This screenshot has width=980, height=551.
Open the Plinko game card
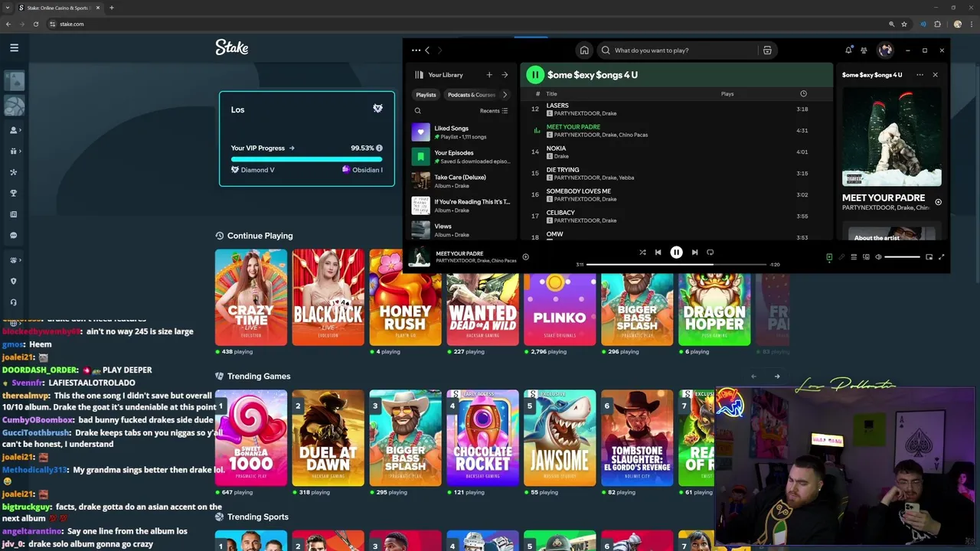click(x=560, y=308)
